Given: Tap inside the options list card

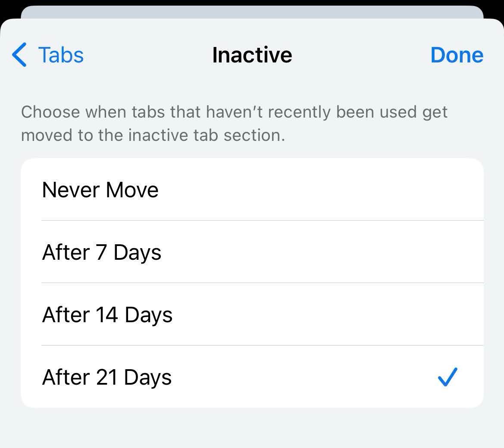Looking at the screenshot, I should click(x=252, y=283).
